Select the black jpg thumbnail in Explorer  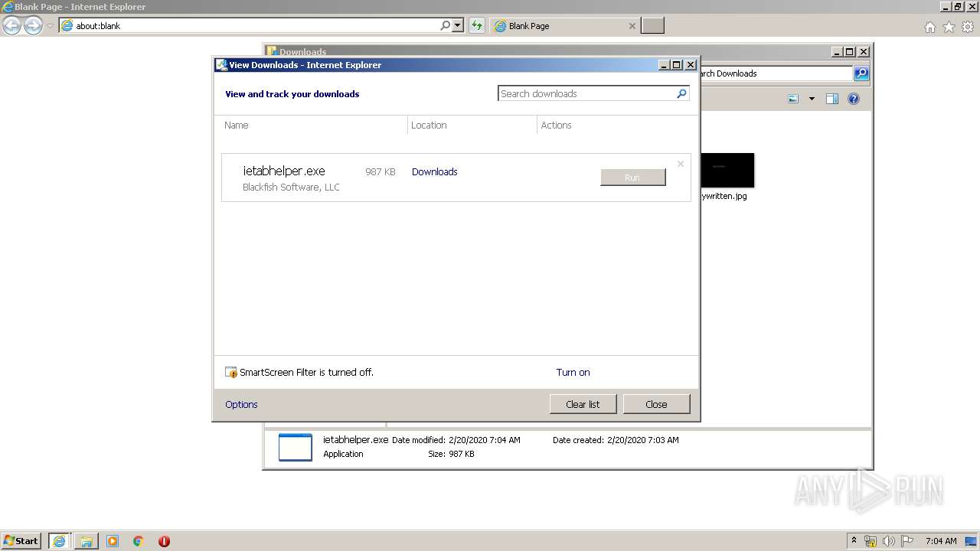click(x=727, y=170)
